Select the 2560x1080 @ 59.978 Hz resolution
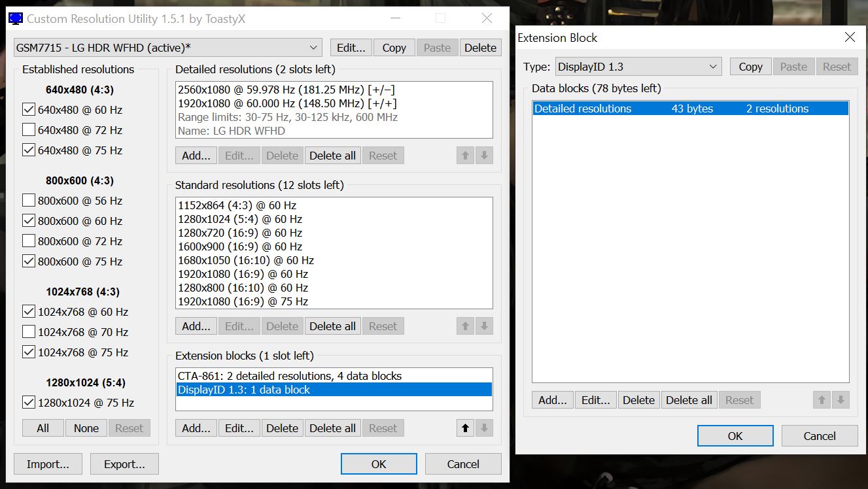This screenshot has height=489, width=868. click(x=286, y=90)
